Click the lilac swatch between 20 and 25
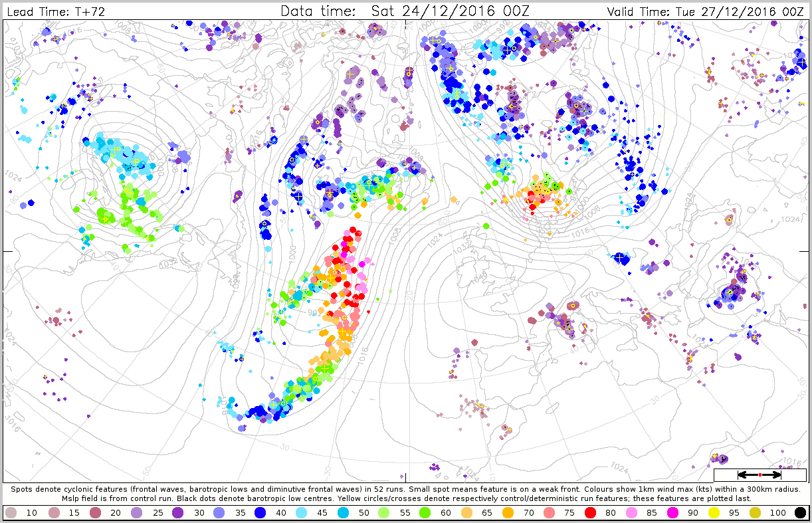This screenshot has height=523, width=812. pyautogui.click(x=136, y=513)
